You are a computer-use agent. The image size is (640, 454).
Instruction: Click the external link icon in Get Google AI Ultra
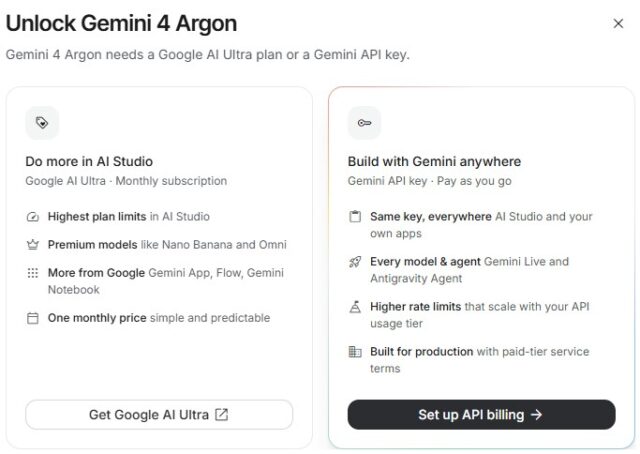222,414
